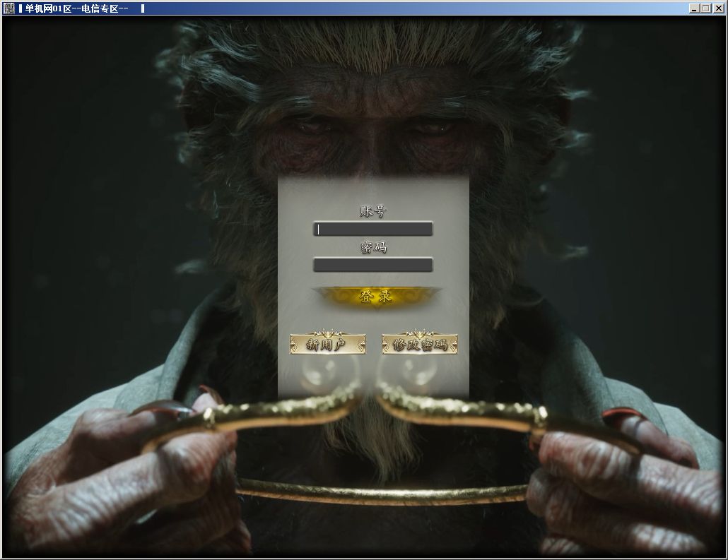Click the ornament atop the 修改密码 button
Viewport: 728px width, 560px height.
tap(420, 333)
